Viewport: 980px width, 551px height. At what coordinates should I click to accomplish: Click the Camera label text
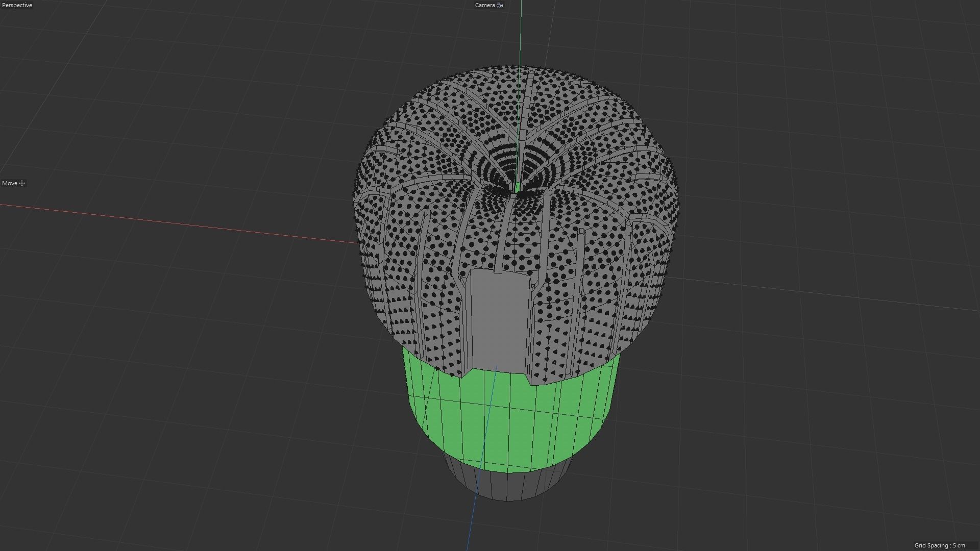tap(485, 5)
